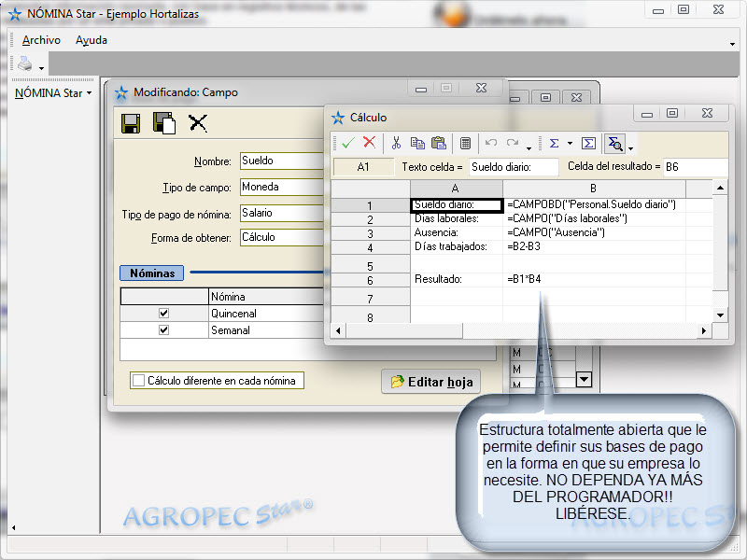Click the boxed sigma function icon

pos(588,143)
